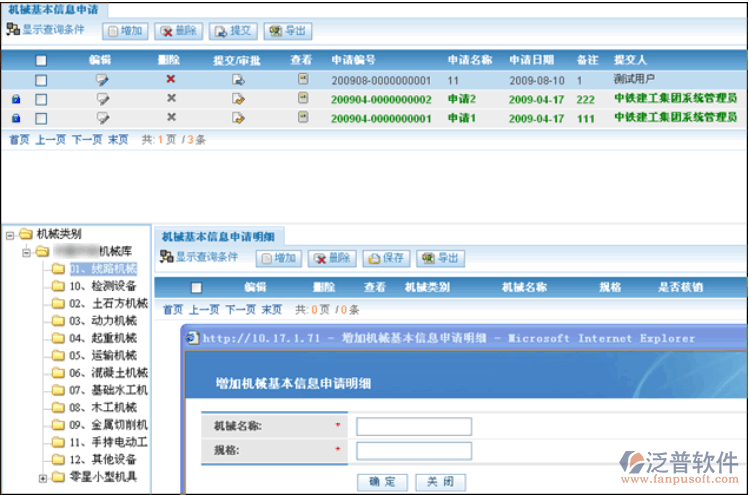Click 显示查询条件 icon in top toolbar
This screenshot has width=749, height=495.
pyautogui.click(x=12, y=30)
